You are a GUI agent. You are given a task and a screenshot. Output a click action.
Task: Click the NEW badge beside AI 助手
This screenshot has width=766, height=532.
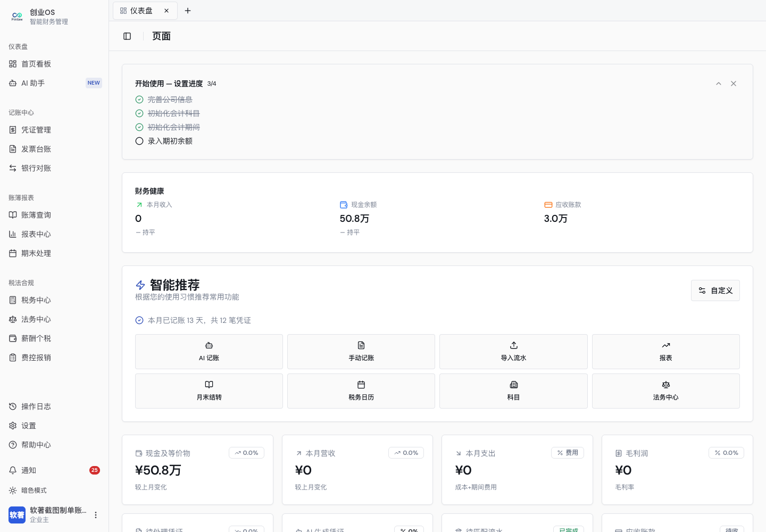(x=94, y=83)
